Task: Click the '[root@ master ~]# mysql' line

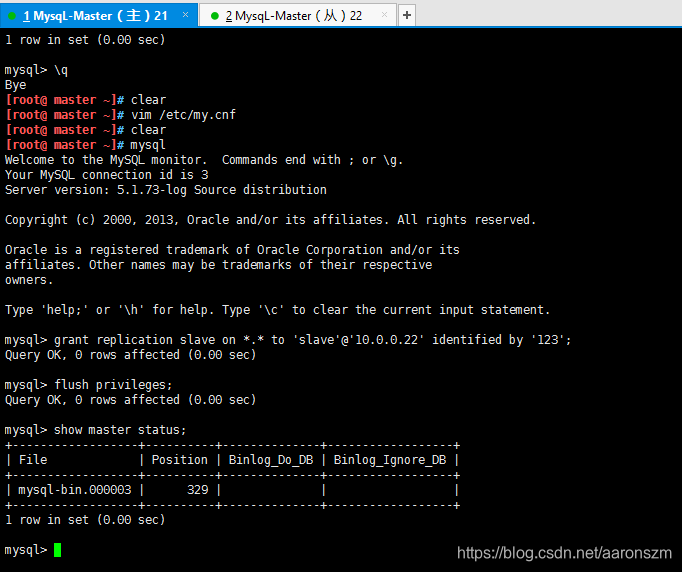Action: (x=85, y=145)
